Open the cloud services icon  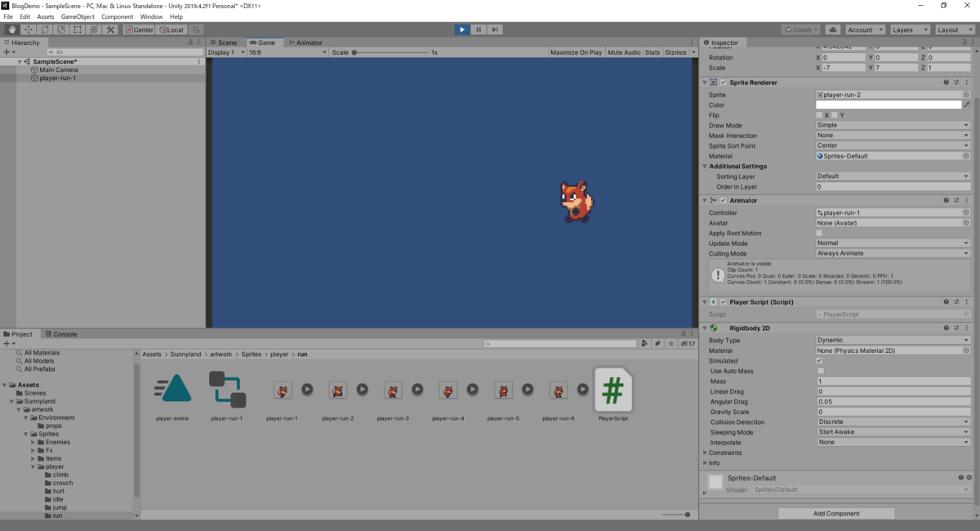coord(832,29)
